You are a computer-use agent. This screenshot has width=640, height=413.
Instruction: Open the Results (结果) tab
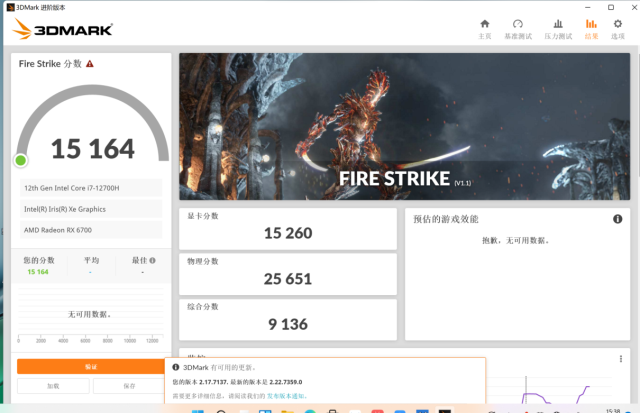[591, 29]
